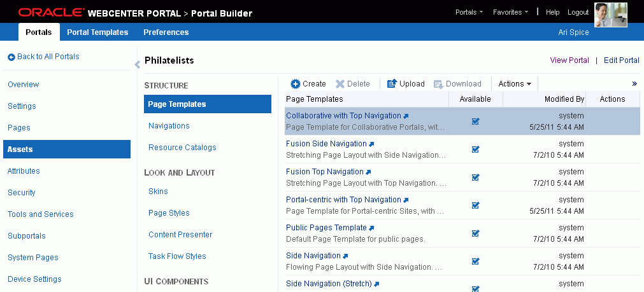Select Task Flow Styles under Look and Layout
Viewport: 644px width, 292px height.
177,256
